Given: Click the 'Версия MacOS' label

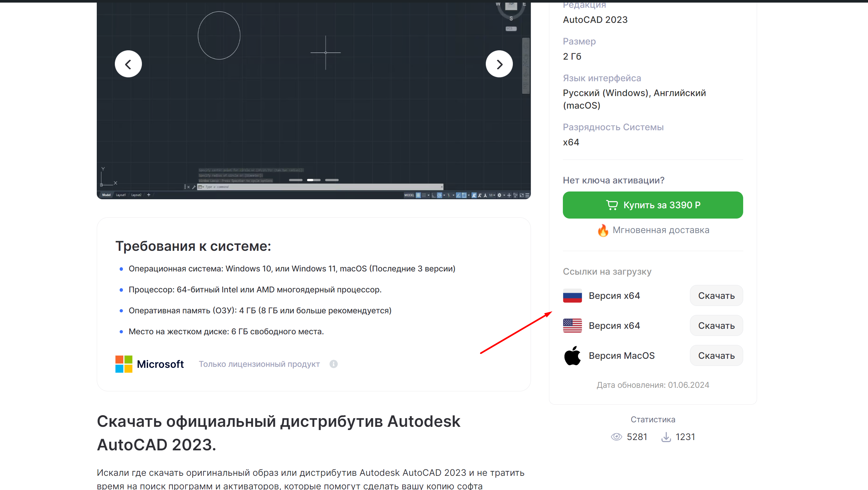Looking at the screenshot, I should [x=621, y=355].
